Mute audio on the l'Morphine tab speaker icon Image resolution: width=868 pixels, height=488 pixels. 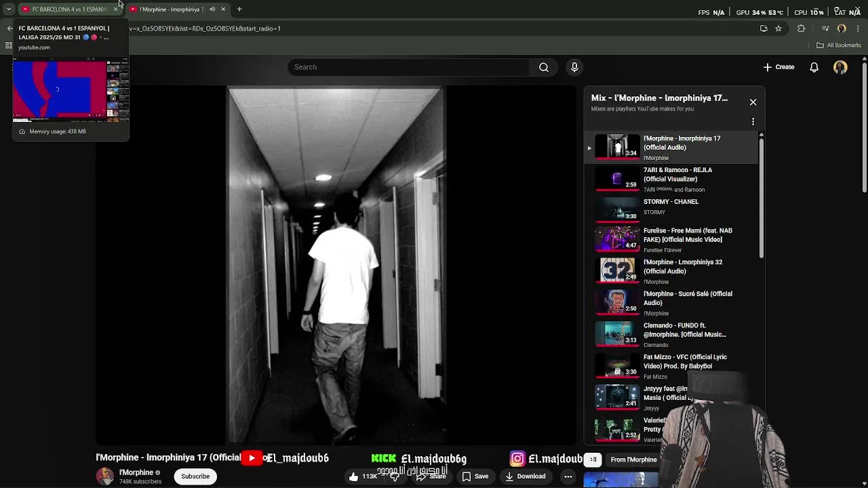[212, 9]
